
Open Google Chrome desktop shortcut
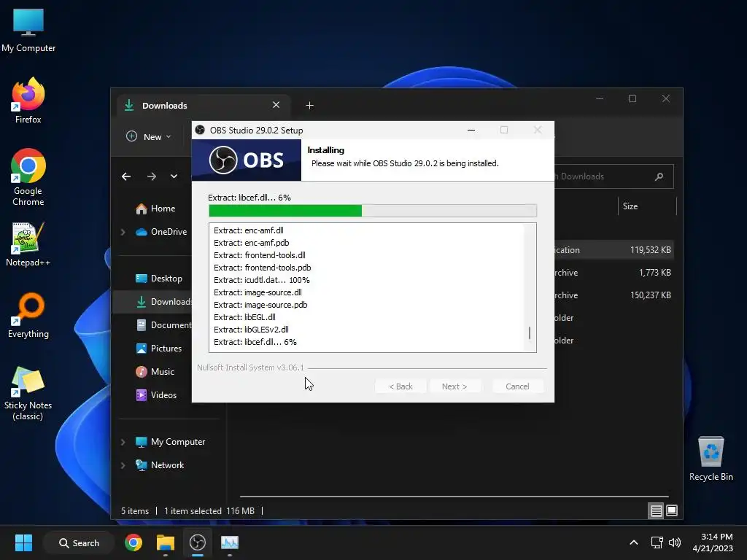(x=28, y=177)
